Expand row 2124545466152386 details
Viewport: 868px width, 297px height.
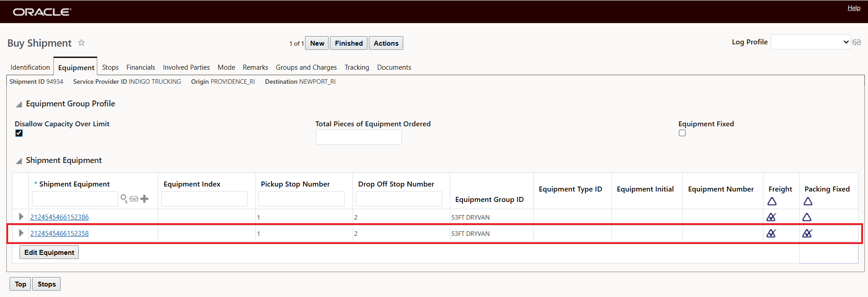[21, 217]
